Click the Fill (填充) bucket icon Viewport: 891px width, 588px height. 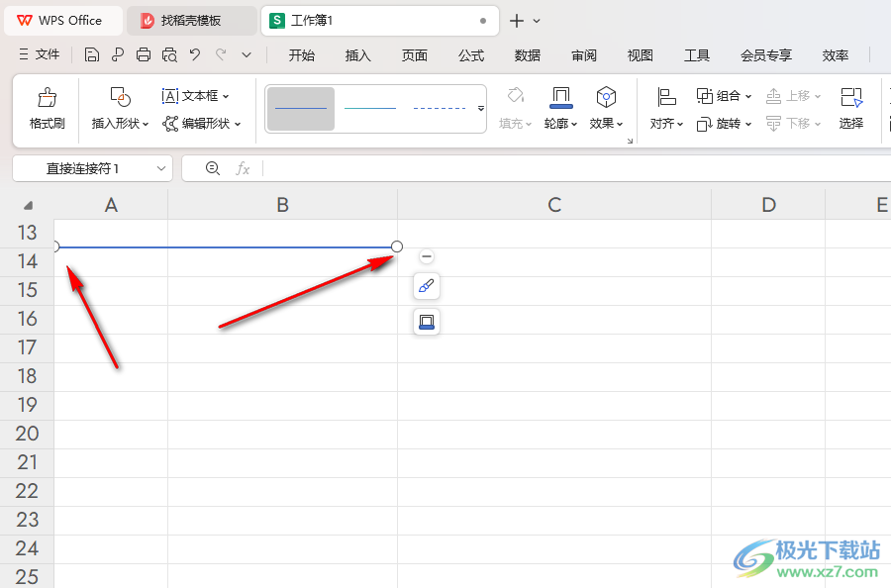click(516, 95)
